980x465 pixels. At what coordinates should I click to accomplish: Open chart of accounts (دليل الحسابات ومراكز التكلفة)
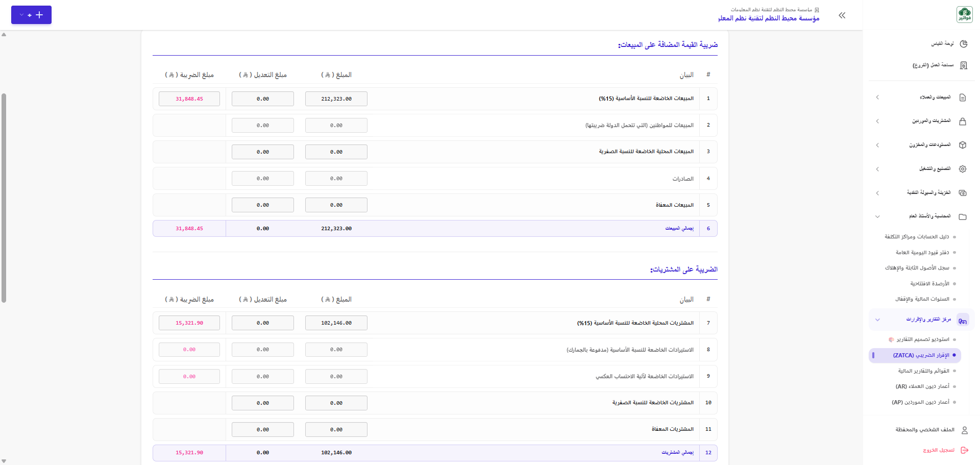[917, 237]
